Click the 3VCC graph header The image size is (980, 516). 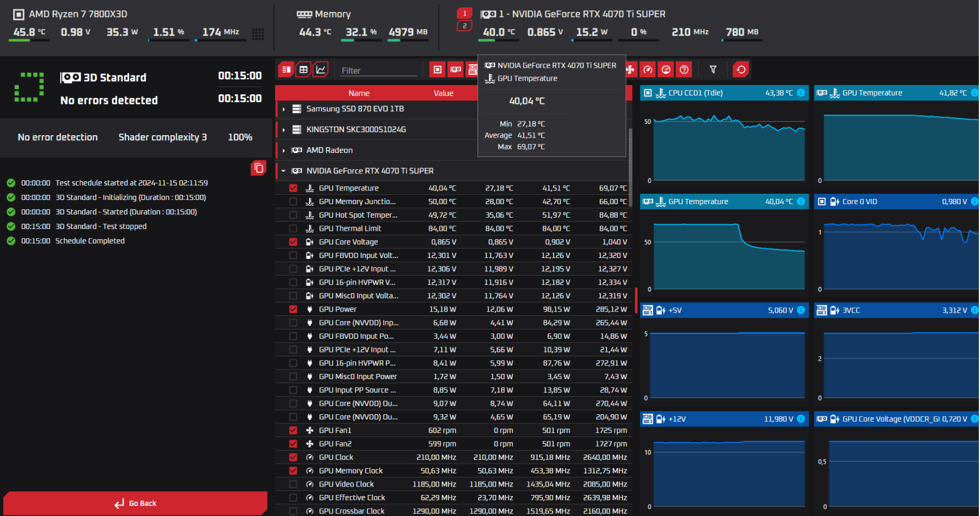[896, 310]
